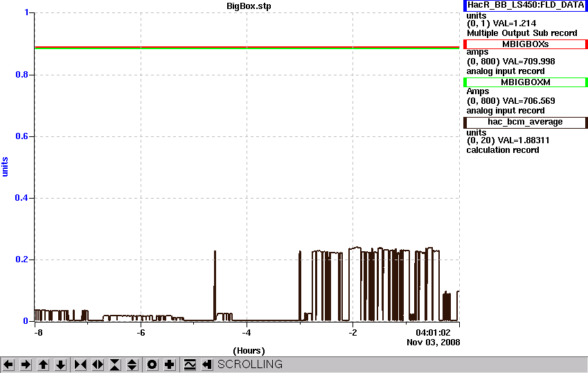
Task: Click the 0.4 y-axis tick label
Action: (21, 197)
